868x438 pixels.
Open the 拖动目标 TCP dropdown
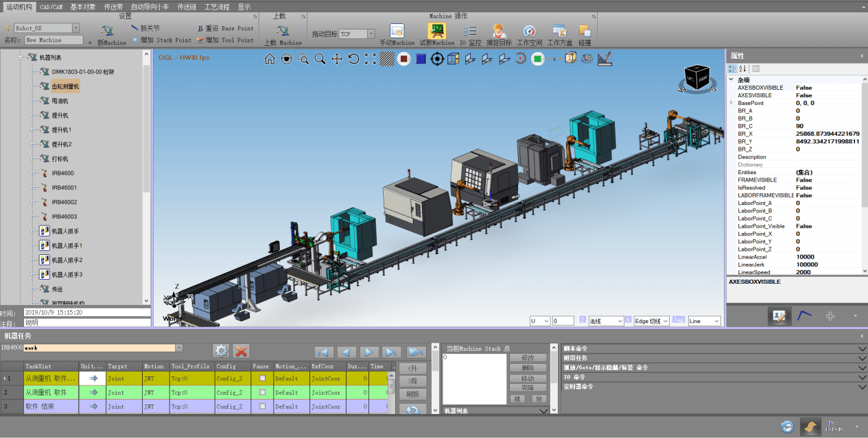(371, 34)
